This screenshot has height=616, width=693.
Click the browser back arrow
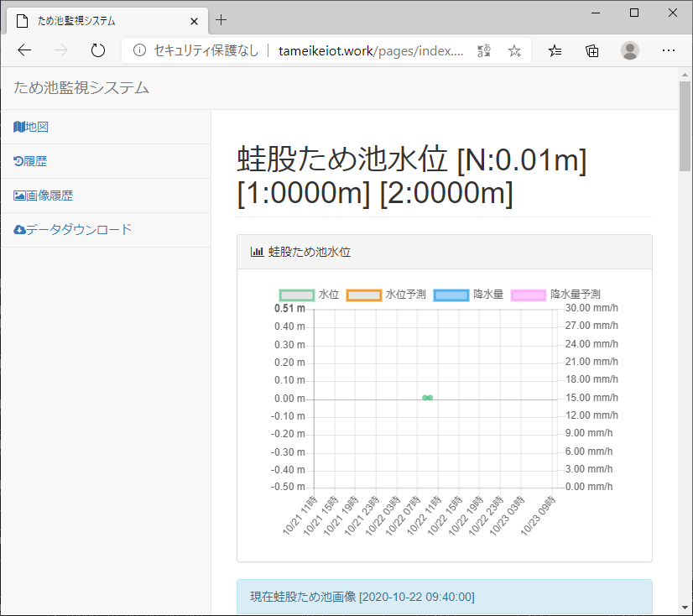[24, 50]
